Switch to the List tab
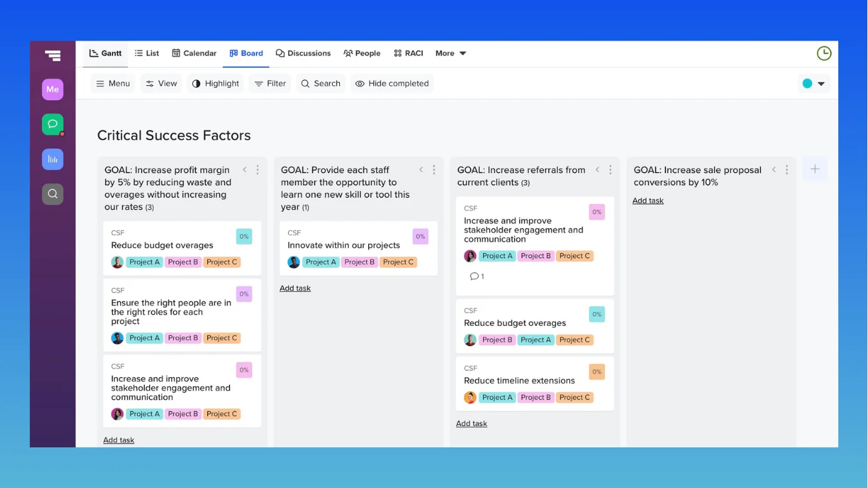Viewport: 868px width, 488px height. 147,53
